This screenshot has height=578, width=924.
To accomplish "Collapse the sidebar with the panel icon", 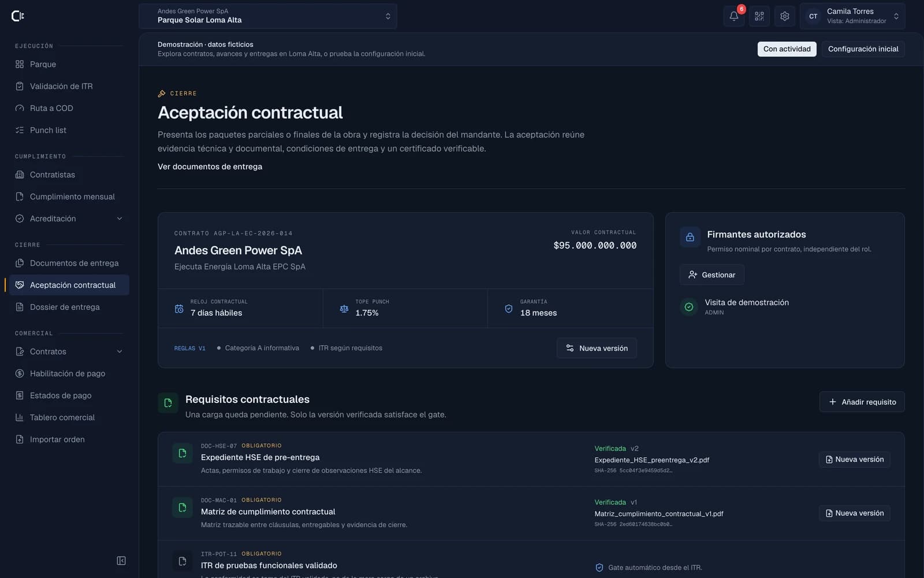I will pos(121,561).
